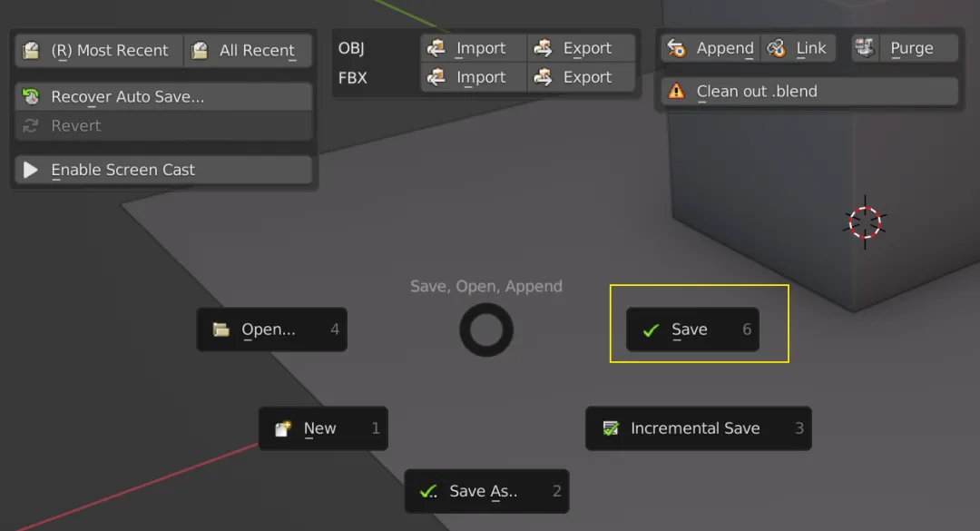Click the pie menu center ring
The height and width of the screenshot is (531, 980).
[486, 330]
